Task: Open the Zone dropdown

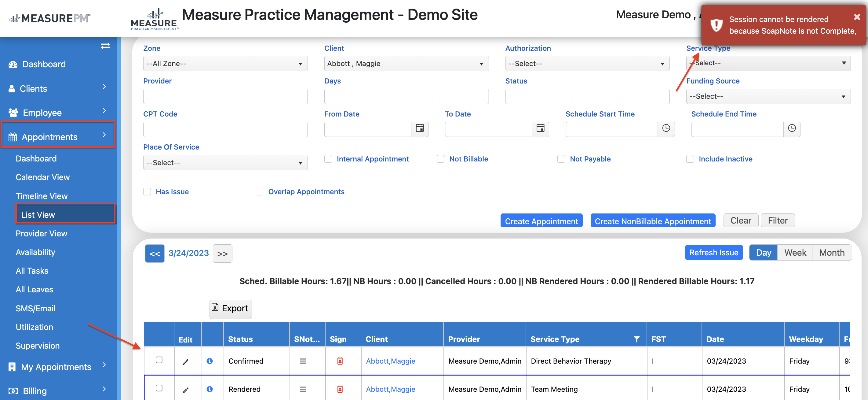Action: point(225,63)
